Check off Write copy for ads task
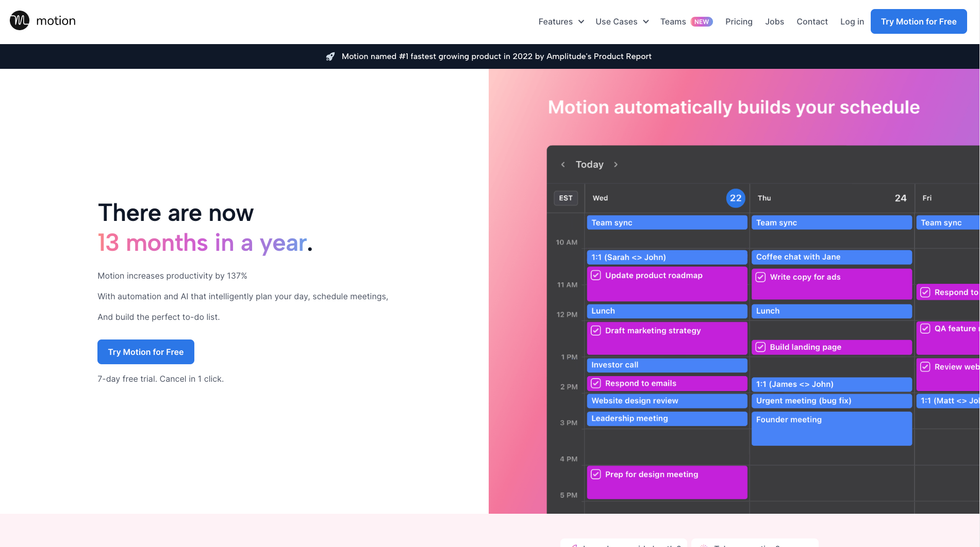This screenshot has width=980, height=547. [x=761, y=277]
